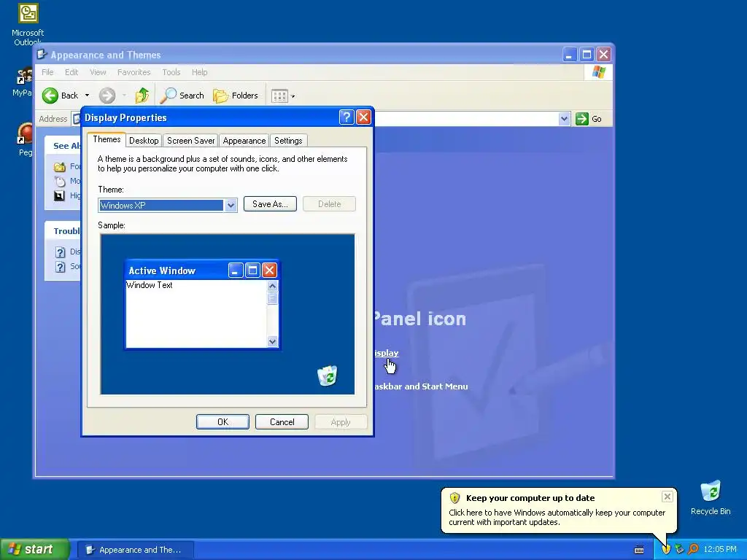
Task: Open the File menu
Action: coord(47,72)
